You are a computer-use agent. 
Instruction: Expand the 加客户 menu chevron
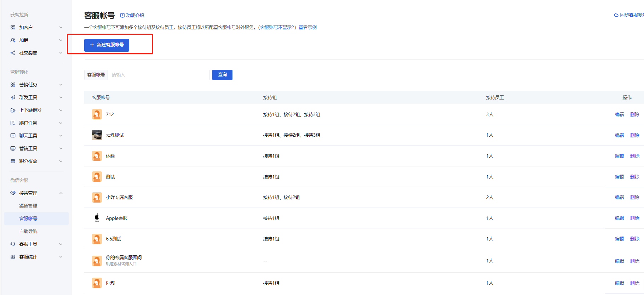[x=61, y=27]
